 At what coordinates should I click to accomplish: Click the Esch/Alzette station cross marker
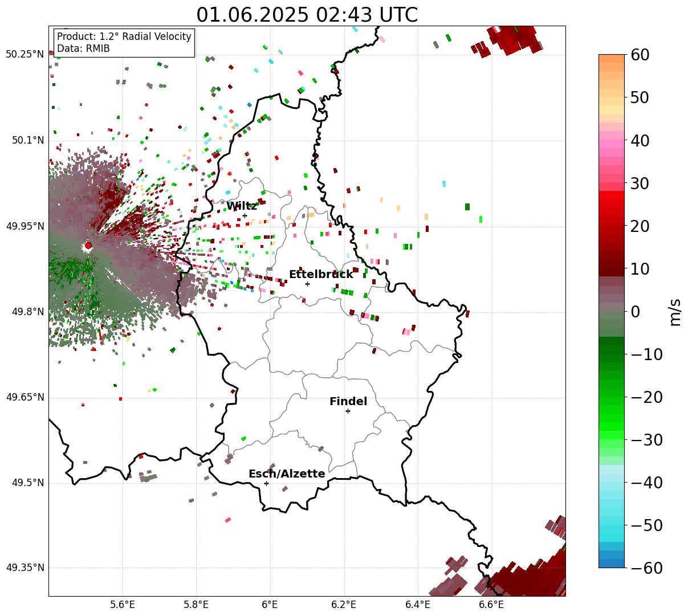266,483
